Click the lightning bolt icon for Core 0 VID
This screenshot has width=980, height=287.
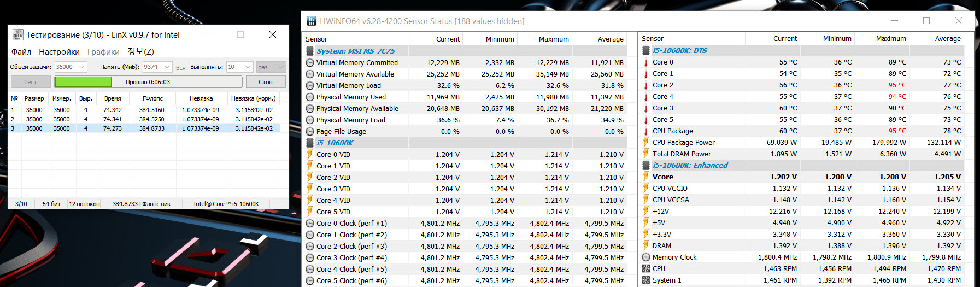coord(310,154)
